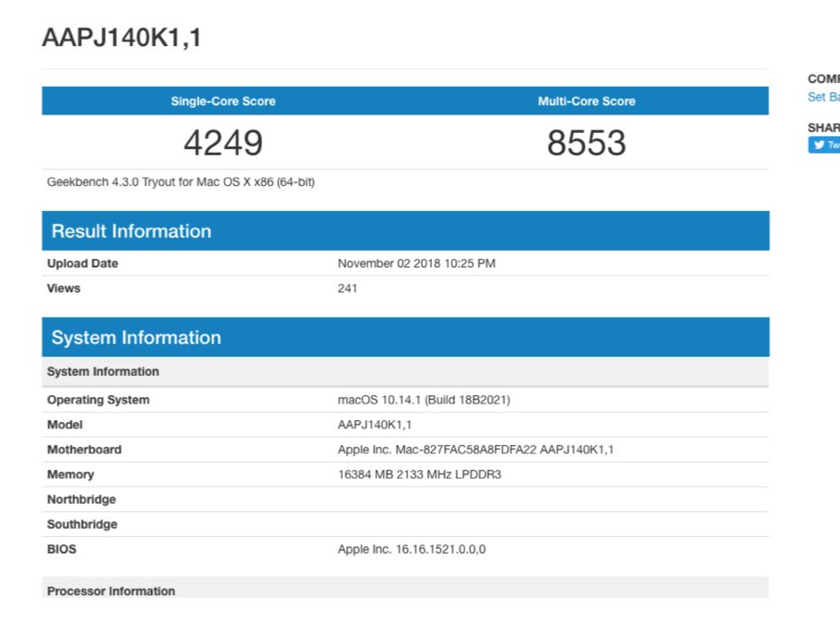Click the upload date November 02 2018
This screenshot has height=620, width=840.
416,263
